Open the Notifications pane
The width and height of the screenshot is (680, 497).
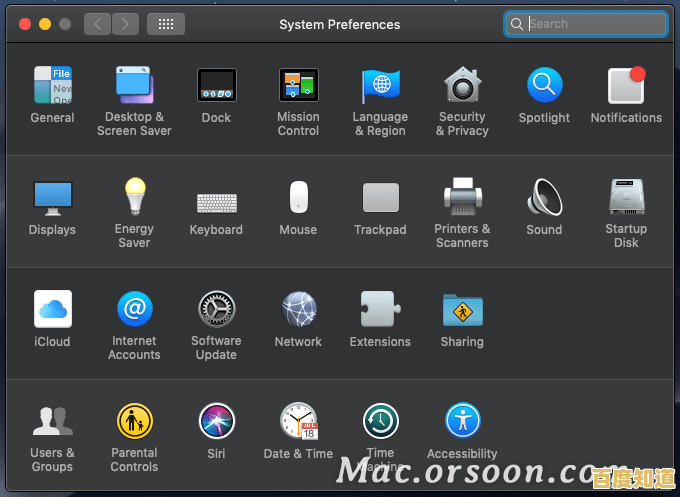(626, 86)
